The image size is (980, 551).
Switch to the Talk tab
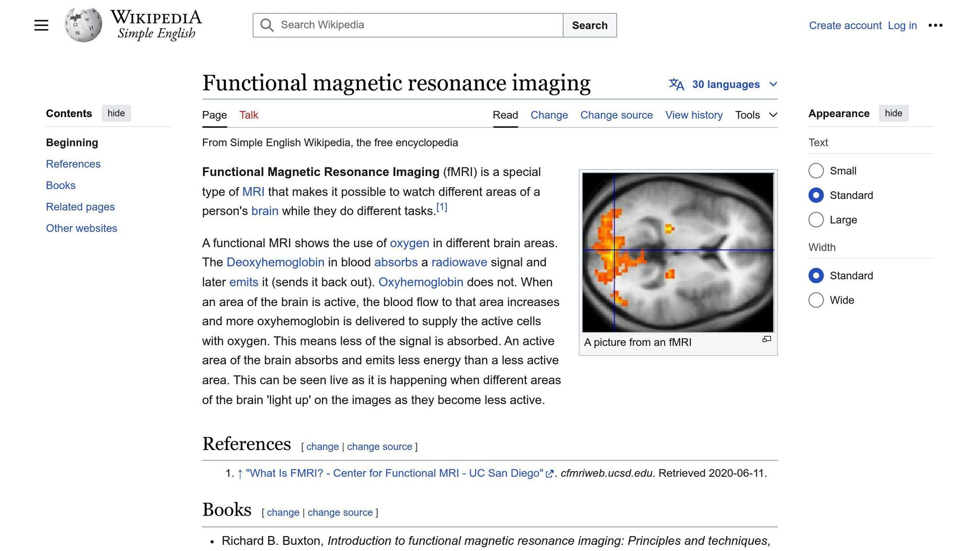coord(248,115)
